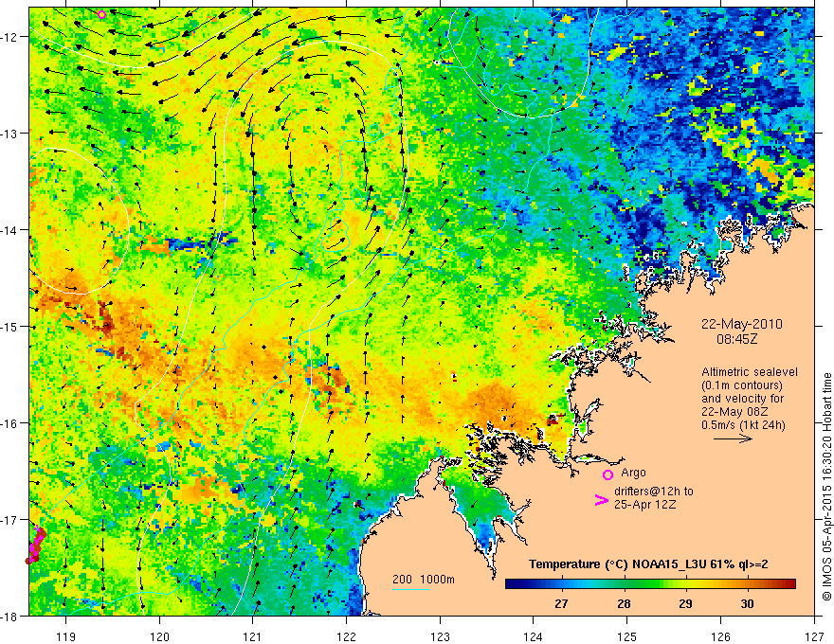Click the magenta drifter track cluster near -17
Screen dimensions: 834x644
pyautogui.click(x=36, y=545)
